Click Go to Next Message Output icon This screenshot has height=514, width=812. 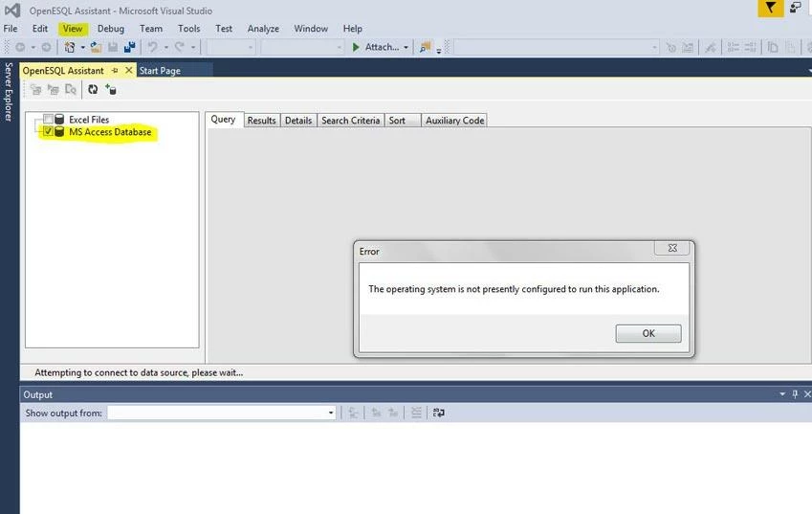(394, 413)
